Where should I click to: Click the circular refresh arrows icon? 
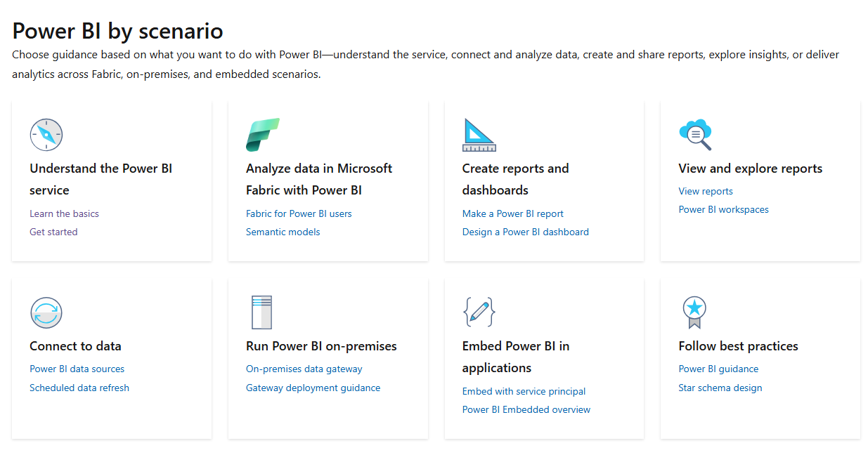pos(46,312)
